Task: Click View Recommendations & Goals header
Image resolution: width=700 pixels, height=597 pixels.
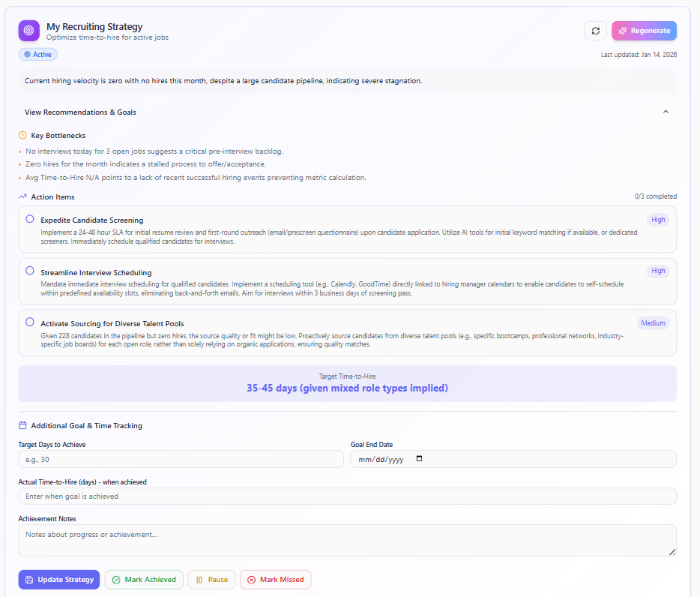Action: [x=80, y=112]
